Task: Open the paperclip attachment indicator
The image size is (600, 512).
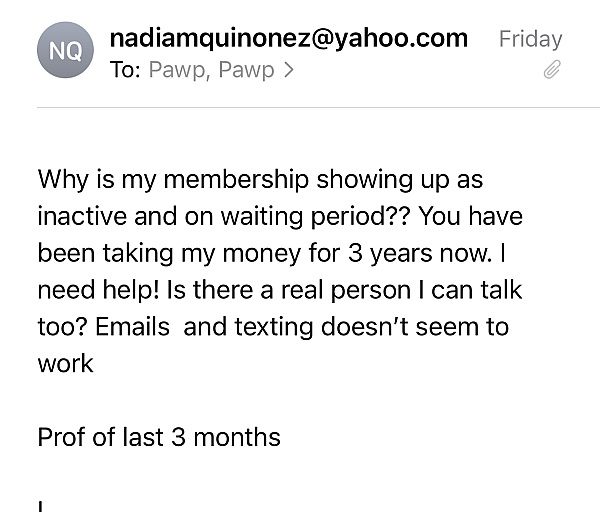Action: point(552,69)
